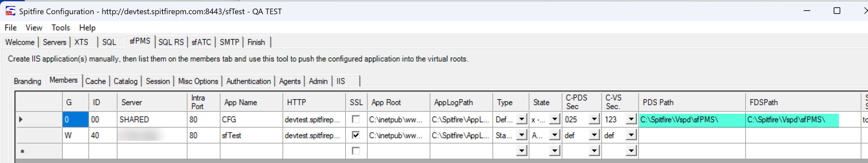Click the G cell showing W
Viewport: 868px width, 163px height.
76,135
